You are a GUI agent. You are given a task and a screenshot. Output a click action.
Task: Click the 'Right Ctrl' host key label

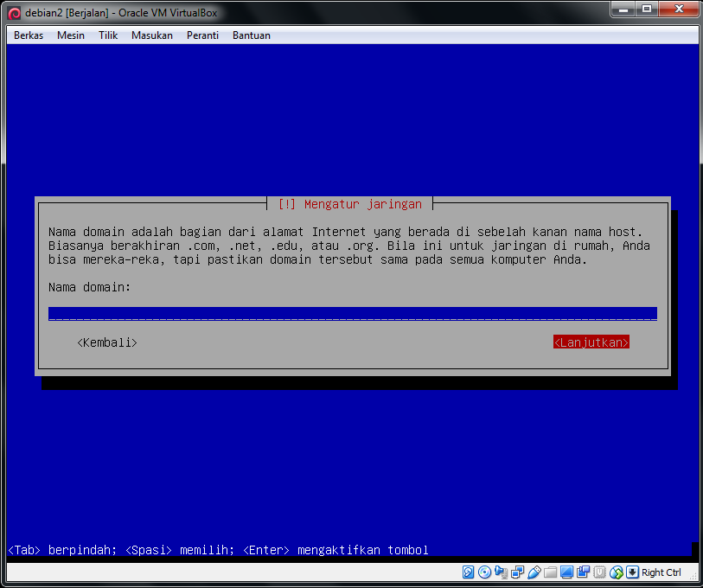pos(661,572)
